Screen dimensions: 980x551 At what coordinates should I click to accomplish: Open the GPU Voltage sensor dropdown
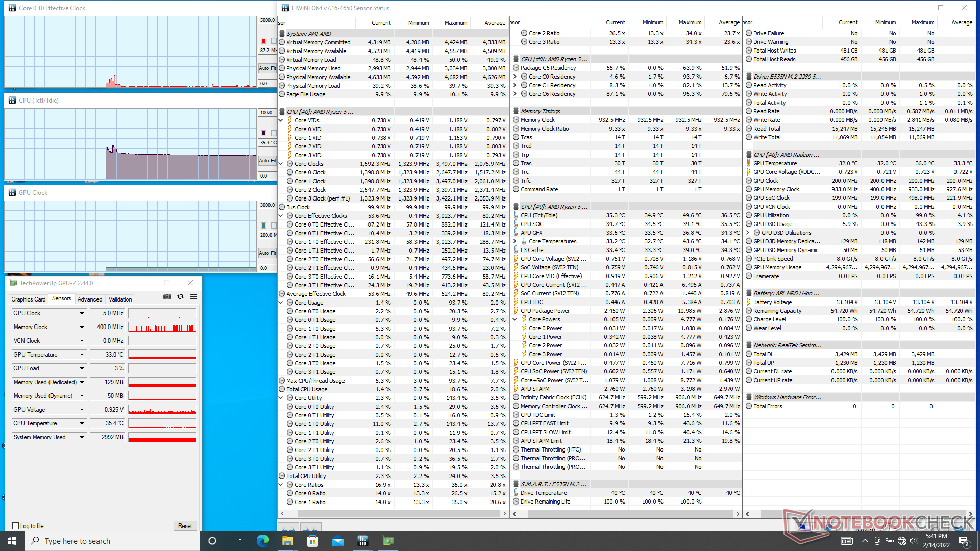(x=82, y=410)
